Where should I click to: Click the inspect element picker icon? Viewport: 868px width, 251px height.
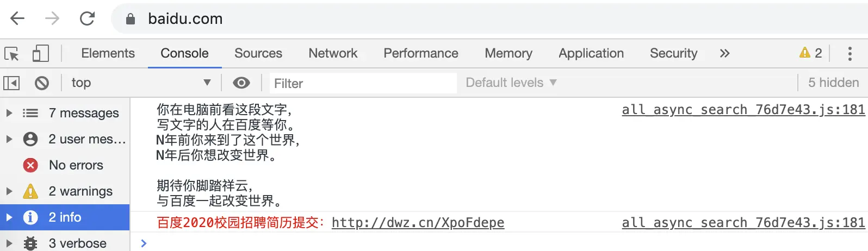[x=11, y=54]
